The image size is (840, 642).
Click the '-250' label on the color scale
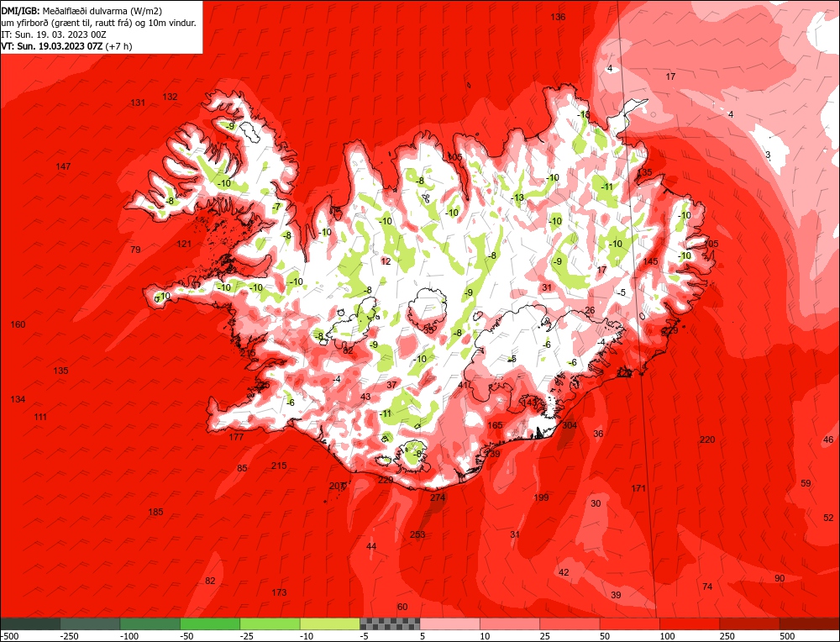pyautogui.click(x=70, y=636)
